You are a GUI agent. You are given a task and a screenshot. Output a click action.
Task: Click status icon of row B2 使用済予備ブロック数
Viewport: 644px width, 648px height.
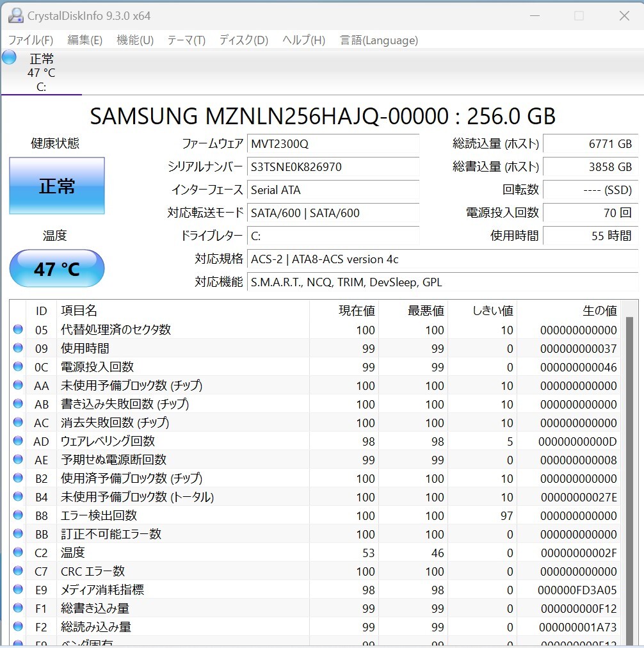click(18, 478)
